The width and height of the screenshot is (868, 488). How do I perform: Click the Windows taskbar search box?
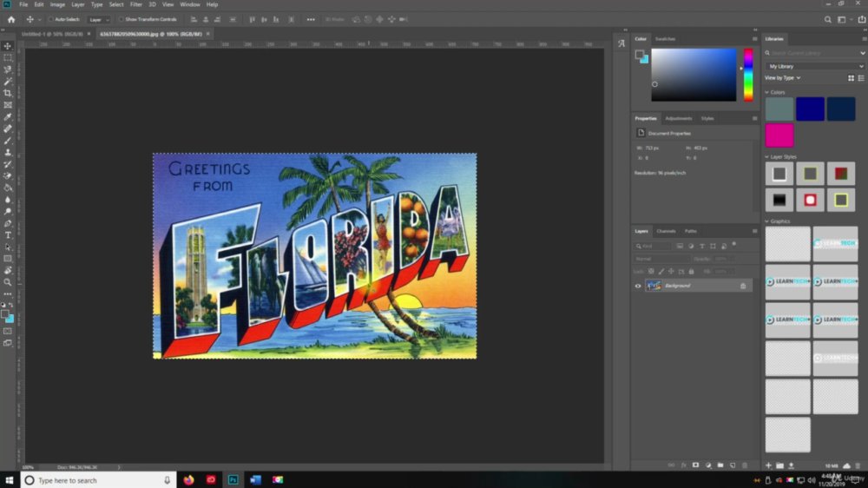pos(99,479)
